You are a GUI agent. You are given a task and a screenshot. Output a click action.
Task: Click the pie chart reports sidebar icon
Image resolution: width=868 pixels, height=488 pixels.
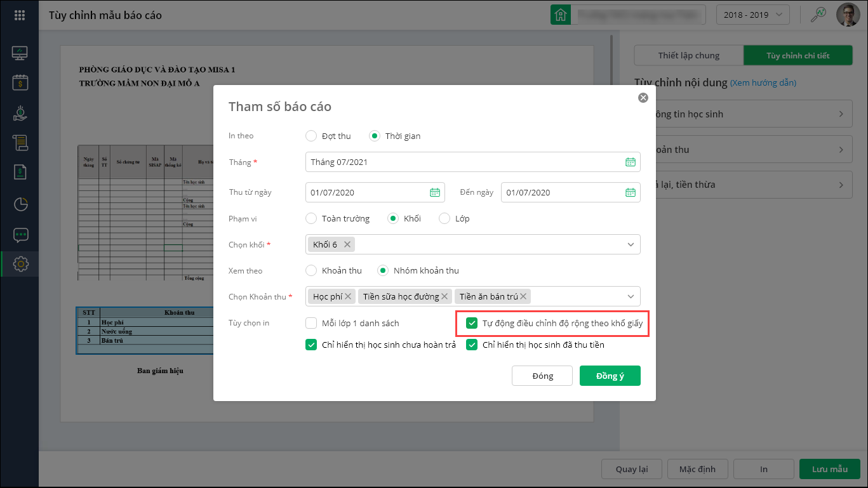pos(20,204)
